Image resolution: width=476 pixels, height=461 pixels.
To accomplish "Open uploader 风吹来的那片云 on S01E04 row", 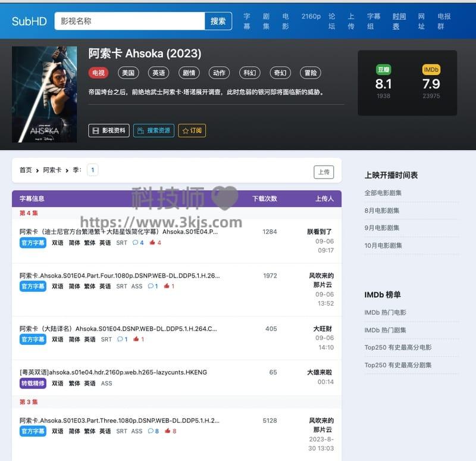I will coord(321,280).
